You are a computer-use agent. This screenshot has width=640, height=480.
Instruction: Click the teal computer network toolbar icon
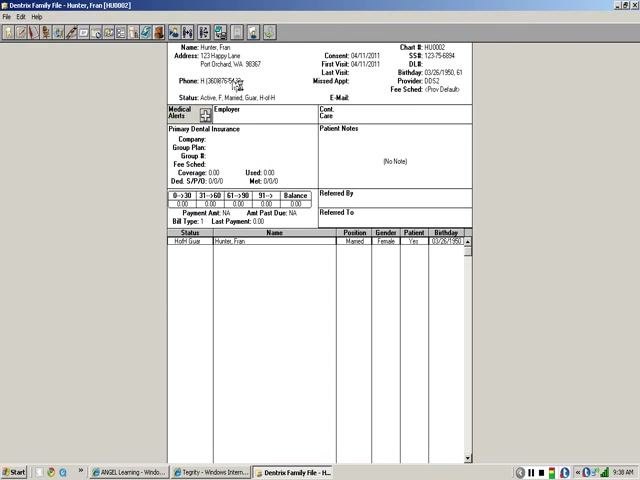click(x=220, y=32)
